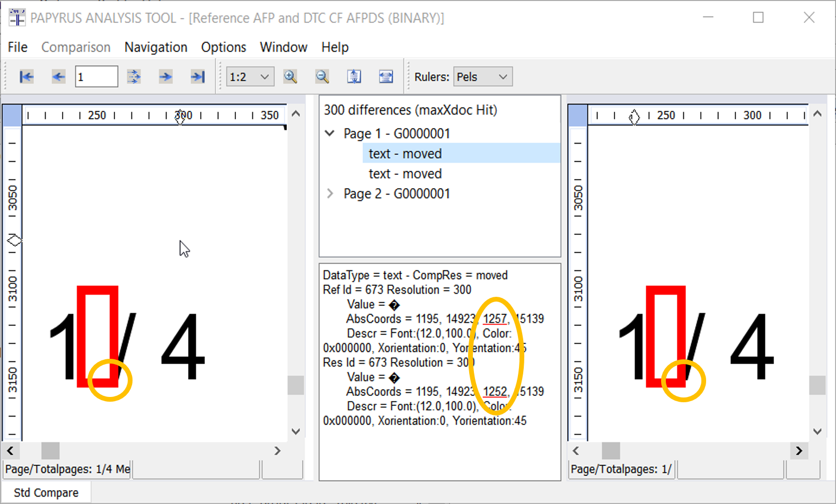The width and height of the screenshot is (836, 504).
Task: Fit page to width
Action: [x=386, y=77]
